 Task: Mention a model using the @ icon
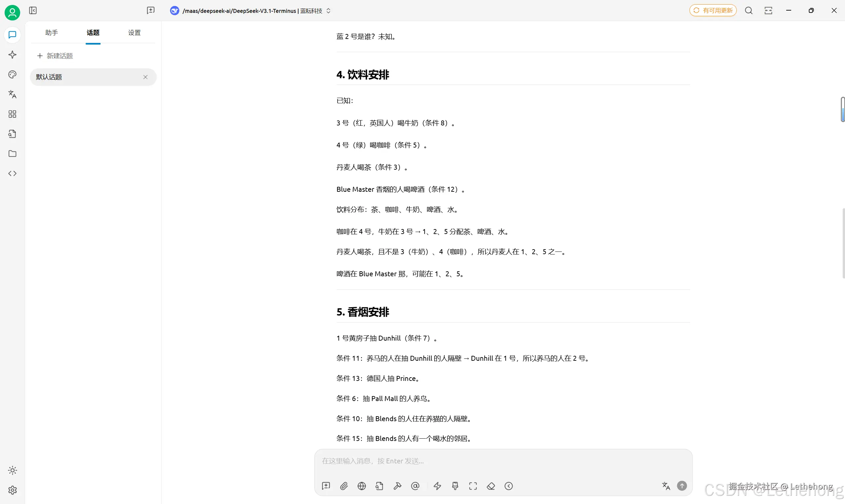coord(415,486)
